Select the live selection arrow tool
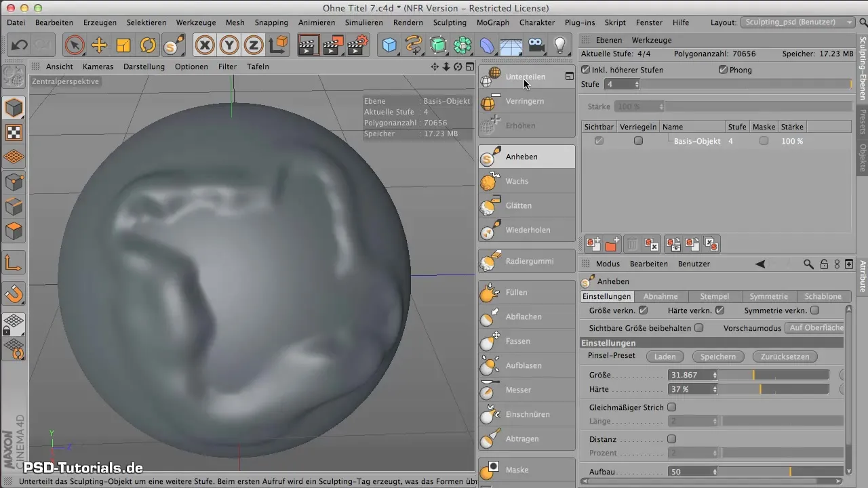Viewport: 868px width, 488px height. coord(75,45)
